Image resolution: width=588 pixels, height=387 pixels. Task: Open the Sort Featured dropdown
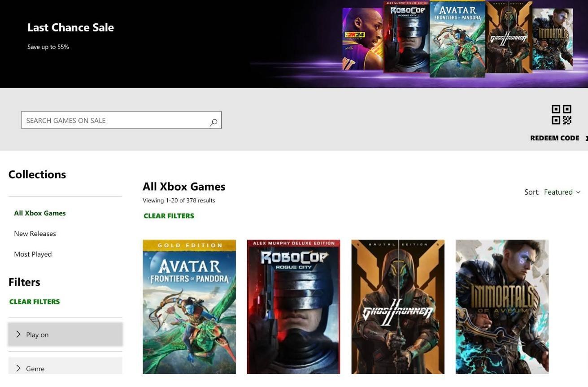click(562, 192)
